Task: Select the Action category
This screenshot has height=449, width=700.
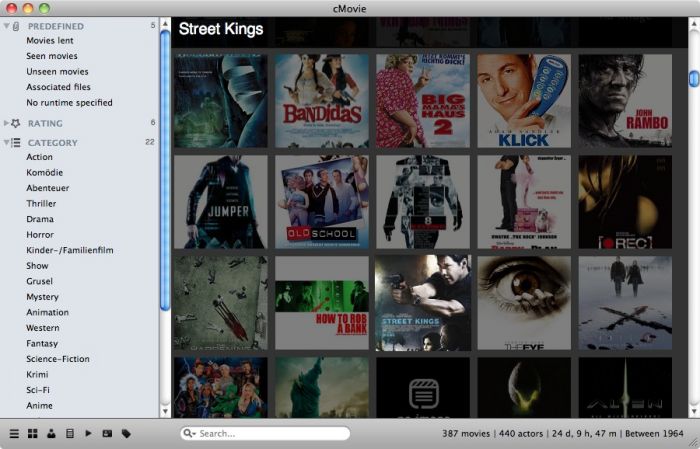Action: tap(39, 157)
